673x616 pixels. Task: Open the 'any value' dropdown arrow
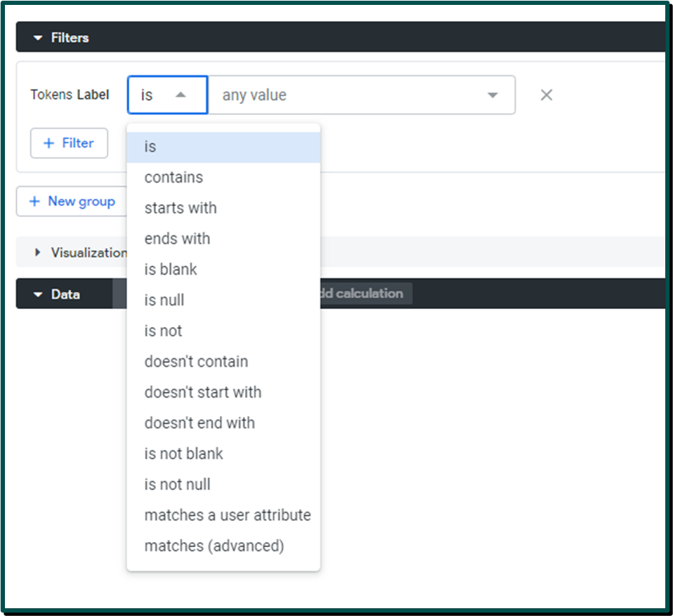(492, 96)
